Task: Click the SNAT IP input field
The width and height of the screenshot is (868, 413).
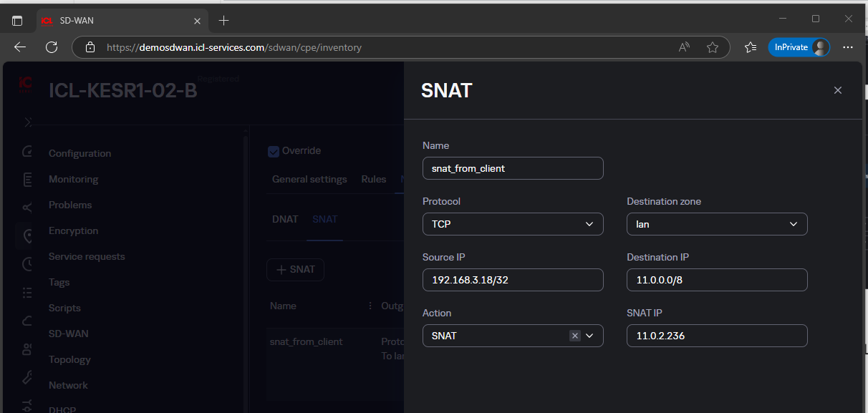Action: [717, 336]
